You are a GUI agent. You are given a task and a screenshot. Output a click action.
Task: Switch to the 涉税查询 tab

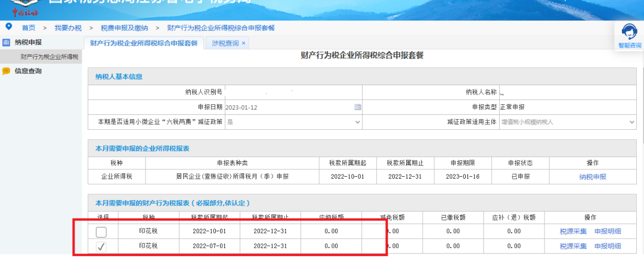(225, 43)
